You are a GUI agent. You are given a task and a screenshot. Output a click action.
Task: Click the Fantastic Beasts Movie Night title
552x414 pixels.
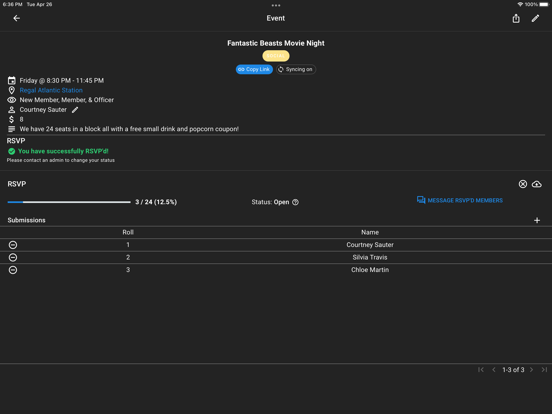276,43
